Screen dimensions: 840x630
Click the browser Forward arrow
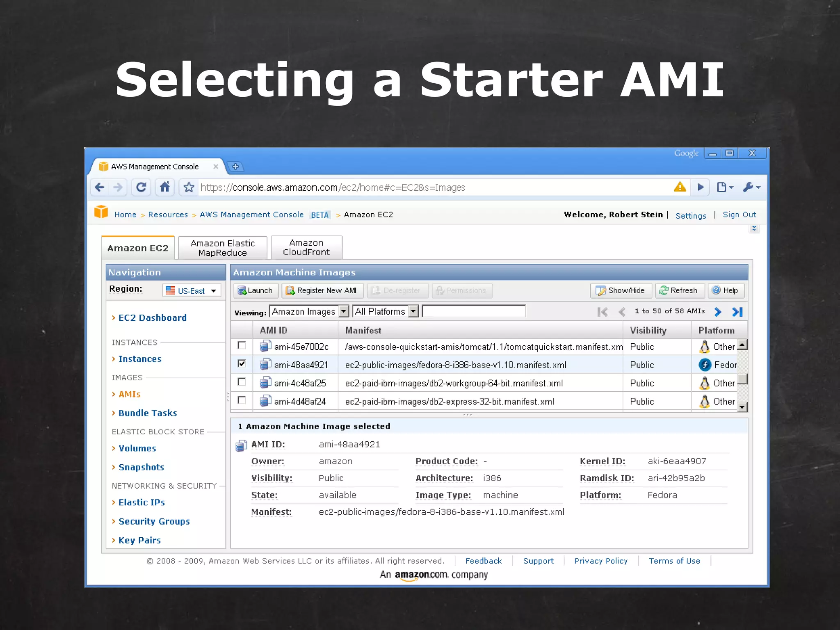118,187
